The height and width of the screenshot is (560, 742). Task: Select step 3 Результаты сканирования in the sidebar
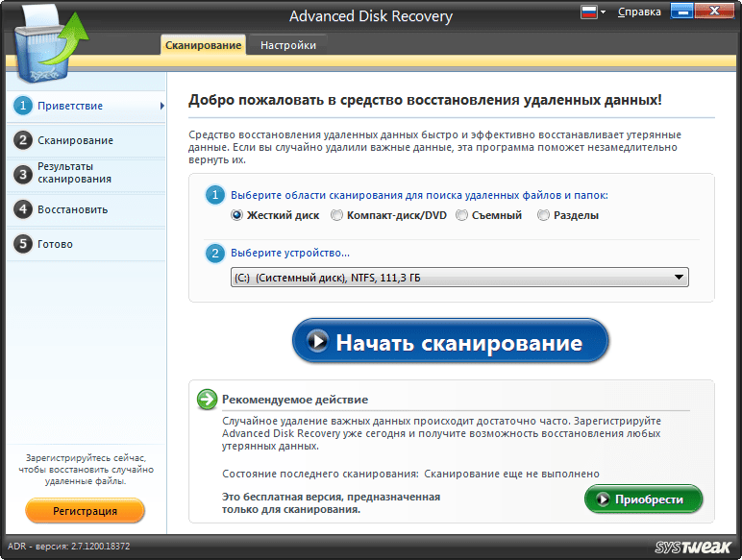coord(87,174)
